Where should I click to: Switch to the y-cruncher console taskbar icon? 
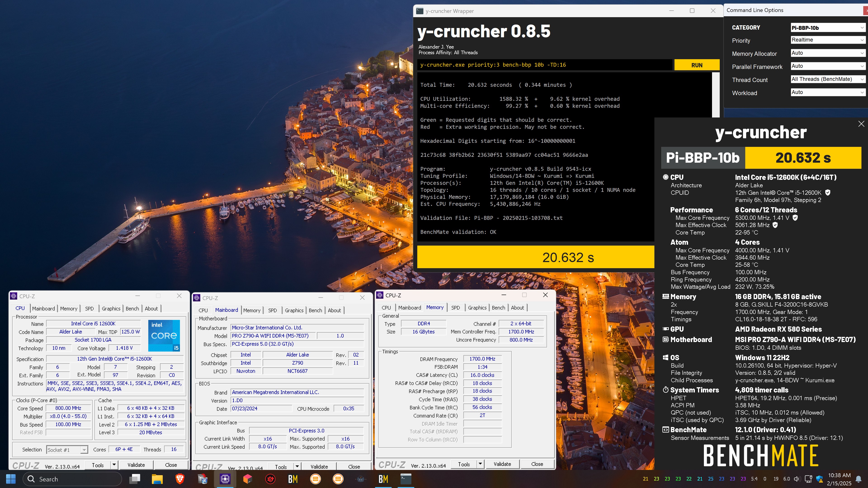406,479
